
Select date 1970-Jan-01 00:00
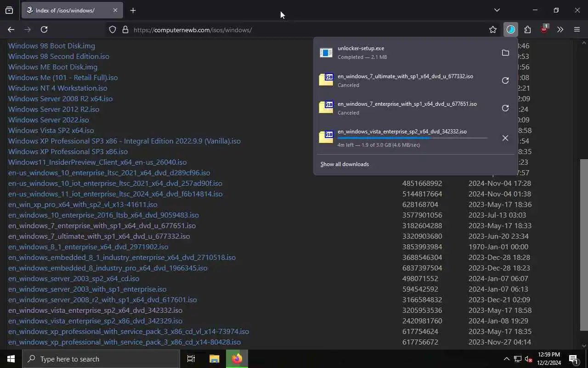tap(498, 247)
